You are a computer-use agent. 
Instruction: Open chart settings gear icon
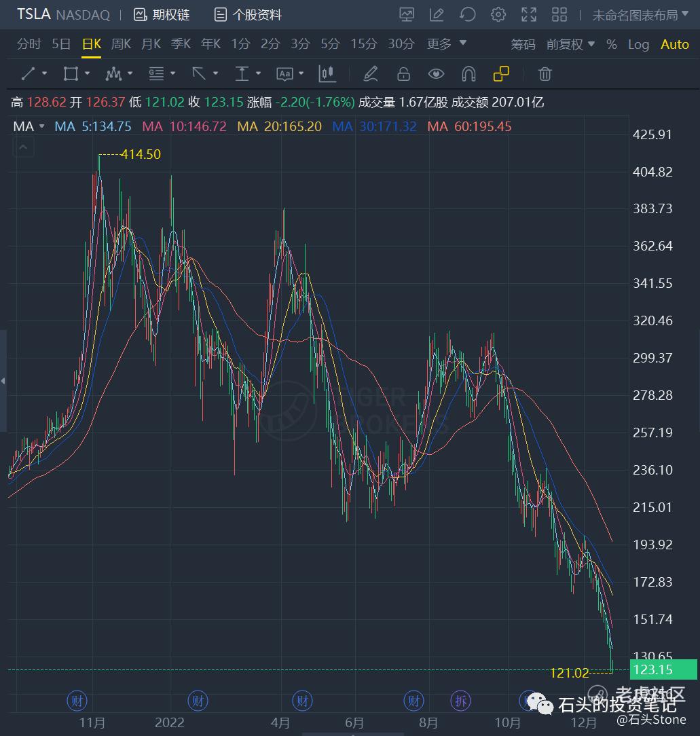pyautogui.click(x=498, y=14)
